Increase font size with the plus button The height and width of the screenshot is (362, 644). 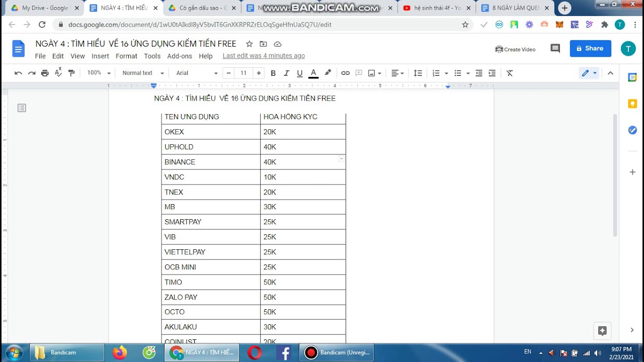click(259, 73)
